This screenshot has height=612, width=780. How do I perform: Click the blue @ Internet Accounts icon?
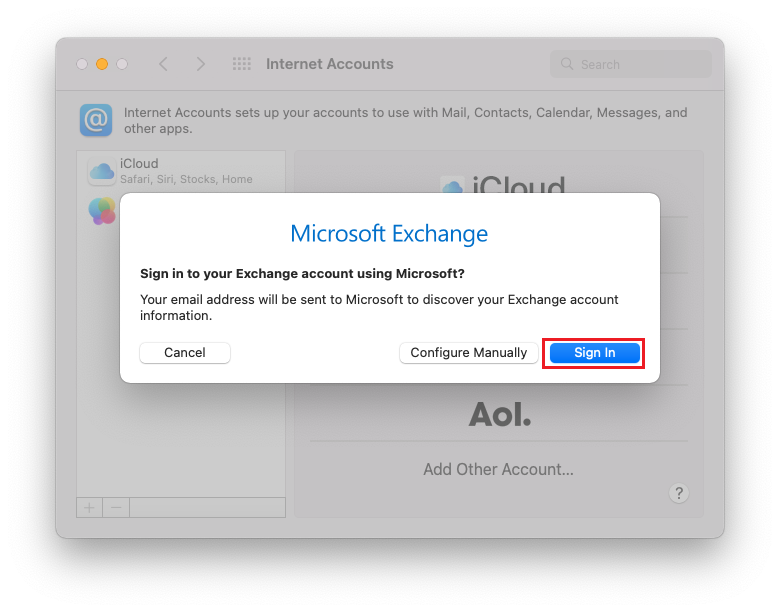point(96,120)
